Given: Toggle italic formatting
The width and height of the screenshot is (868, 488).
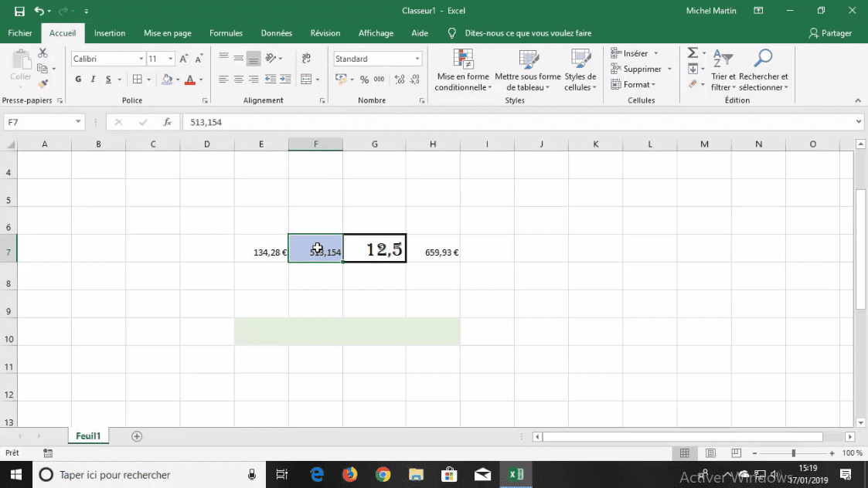Looking at the screenshot, I should pos(93,79).
